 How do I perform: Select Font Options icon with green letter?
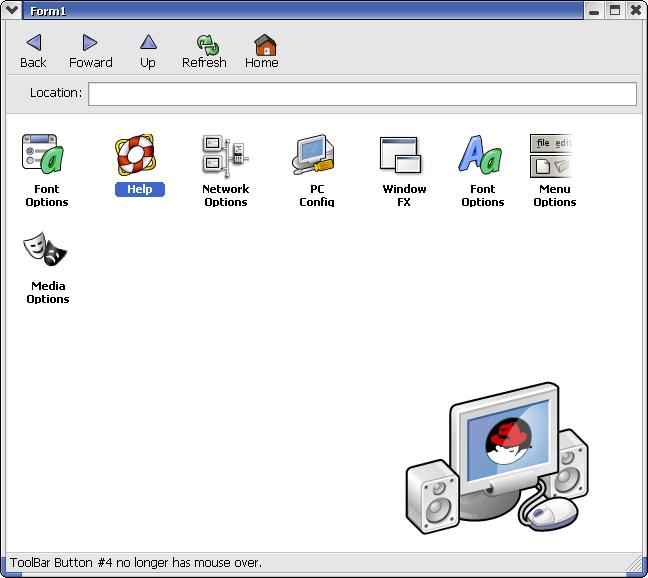coord(46,156)
